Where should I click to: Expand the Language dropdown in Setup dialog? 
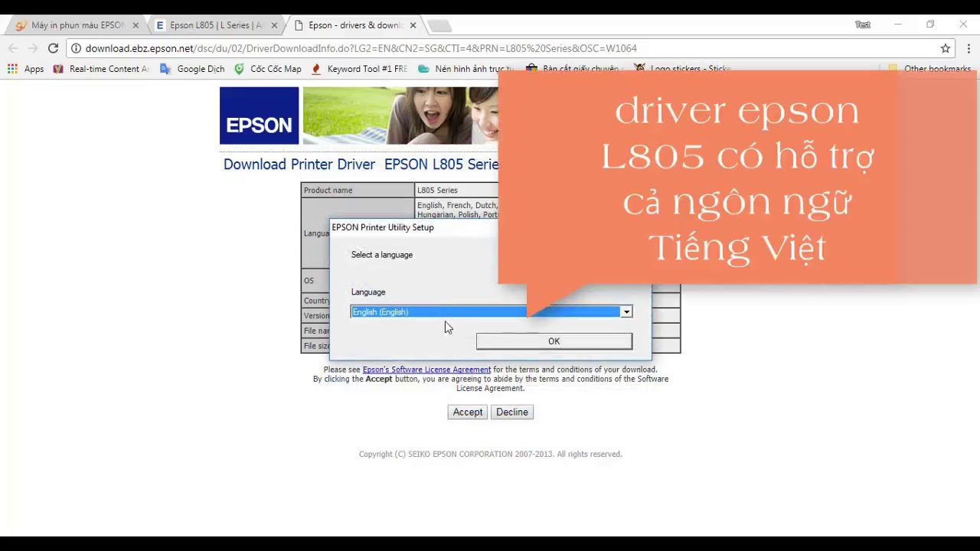pos(626,311)
